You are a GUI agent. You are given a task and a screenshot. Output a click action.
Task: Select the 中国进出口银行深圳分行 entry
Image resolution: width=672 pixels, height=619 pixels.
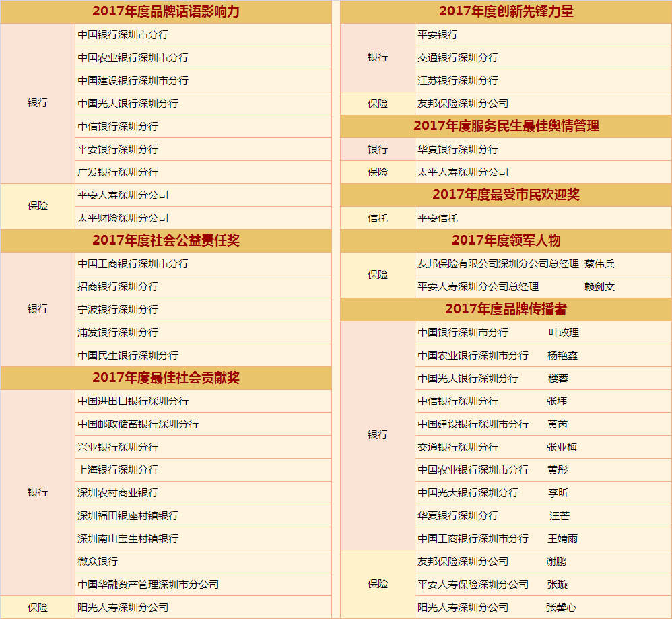coord(133,401)
